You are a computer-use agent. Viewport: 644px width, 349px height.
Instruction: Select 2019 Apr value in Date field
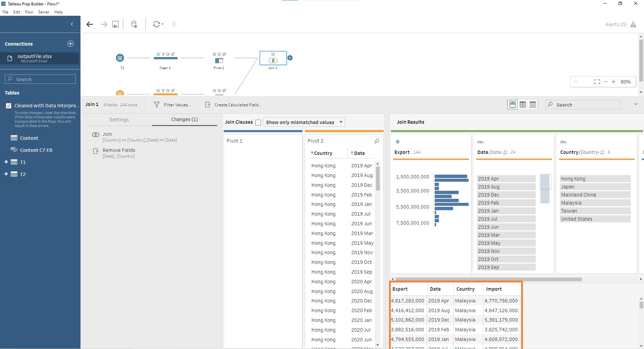[x=506, y=179]
